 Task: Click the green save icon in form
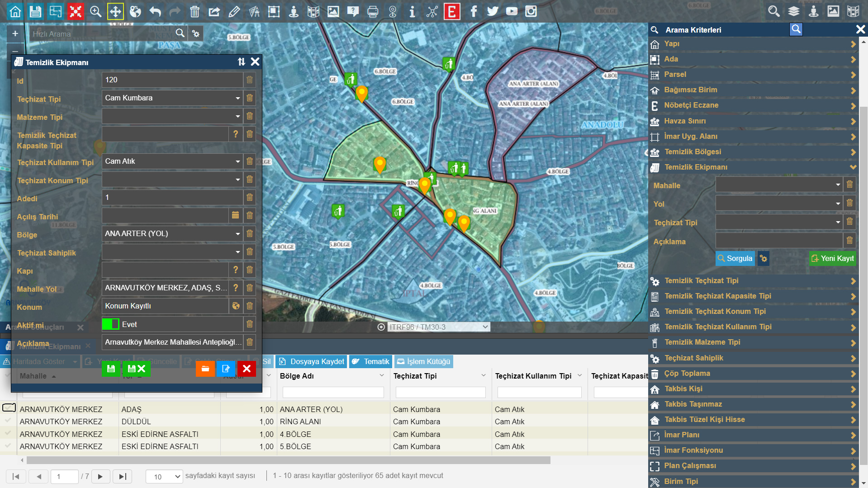(111, 369)
